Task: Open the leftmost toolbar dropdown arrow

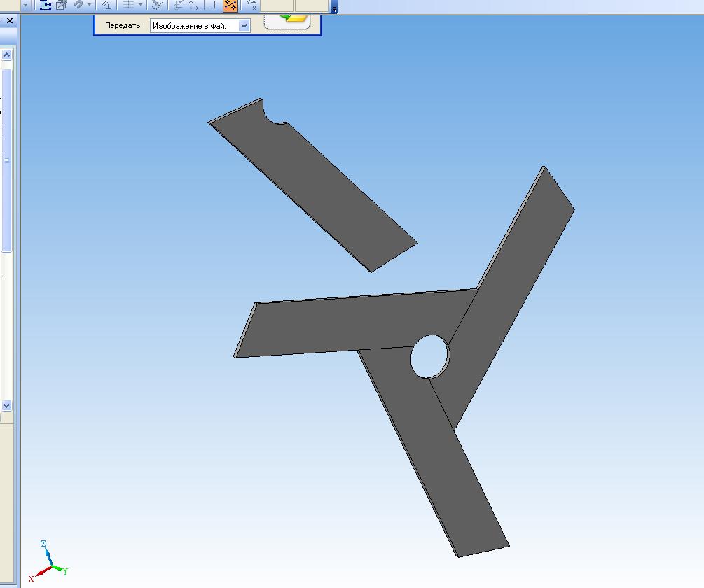Action: tap(26, 6)
